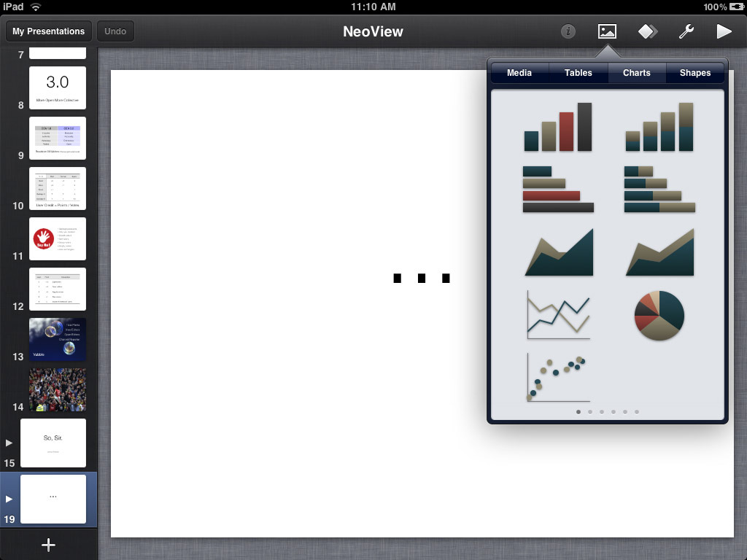Screen dimensions: 747x560
Task: Switch to the Tables tab
Action: pos(578,73)
